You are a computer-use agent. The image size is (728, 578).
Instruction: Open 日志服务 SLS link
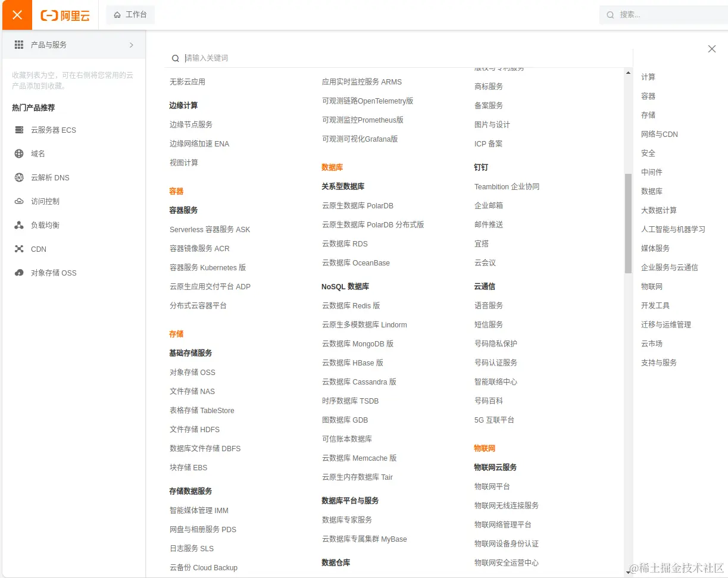pyautogui.click(x=192, y=548)
